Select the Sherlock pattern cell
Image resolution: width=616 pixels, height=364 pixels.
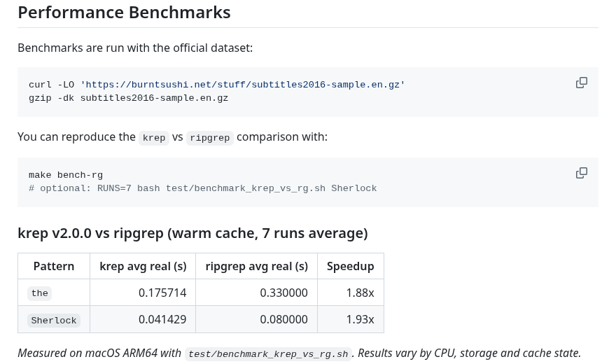point(54,320)
